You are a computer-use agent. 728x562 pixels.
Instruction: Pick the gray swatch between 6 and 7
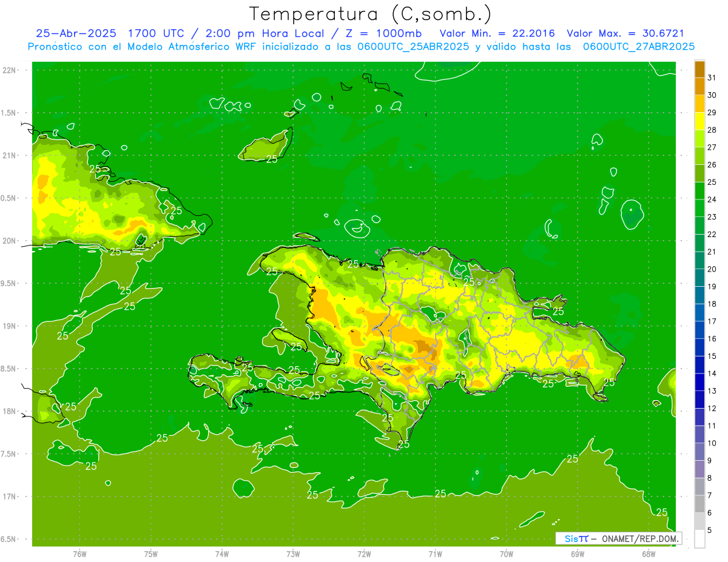tap(699, 504)
